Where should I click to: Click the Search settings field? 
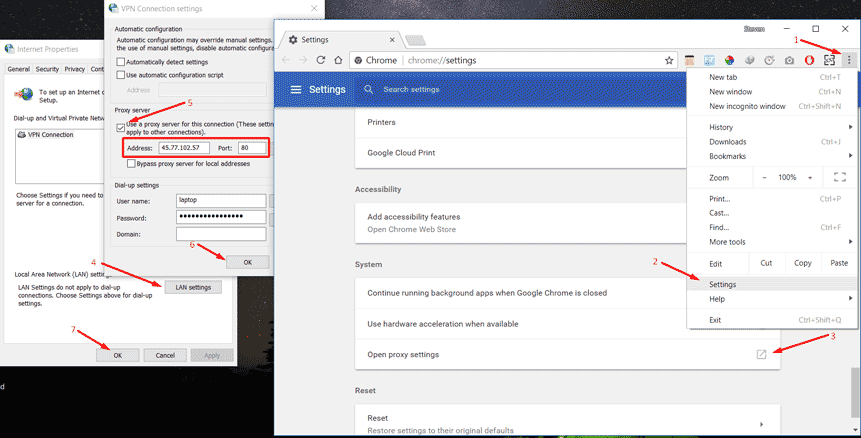[x=521, y=89]
